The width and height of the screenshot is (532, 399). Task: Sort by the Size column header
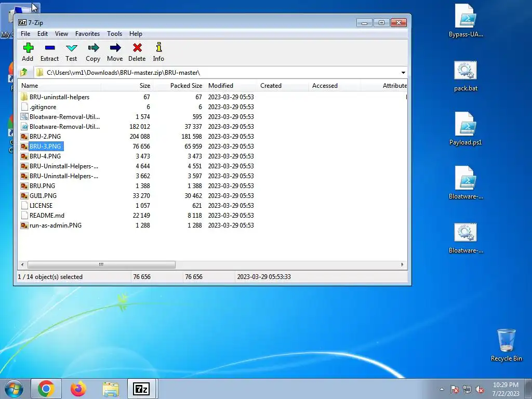coord(127,86)
